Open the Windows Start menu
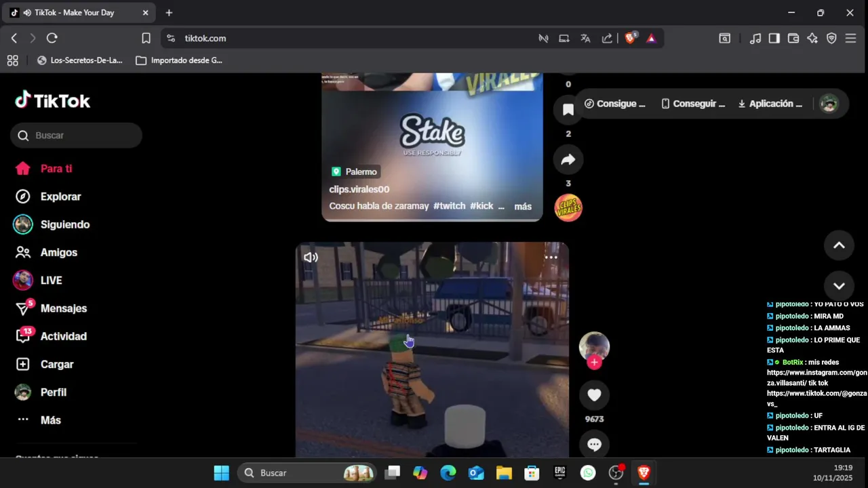 pyautogui.click(x=221, y=473)
